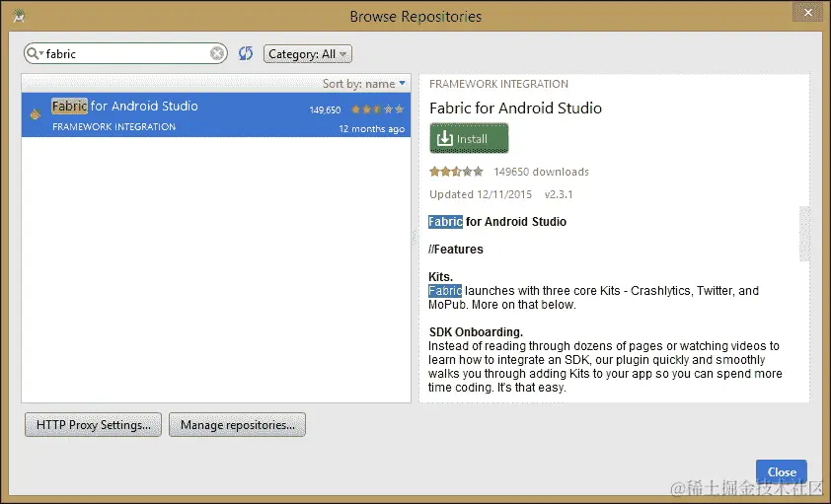Open the Category: All dropdown
Screen dimensions: 831x504
pyautogui.click(x=307, y=54)
